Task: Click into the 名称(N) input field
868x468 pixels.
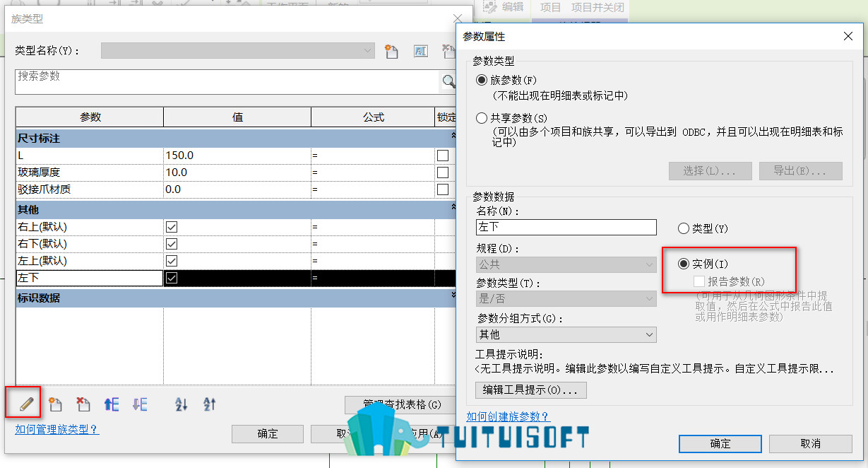Action: 566,227
